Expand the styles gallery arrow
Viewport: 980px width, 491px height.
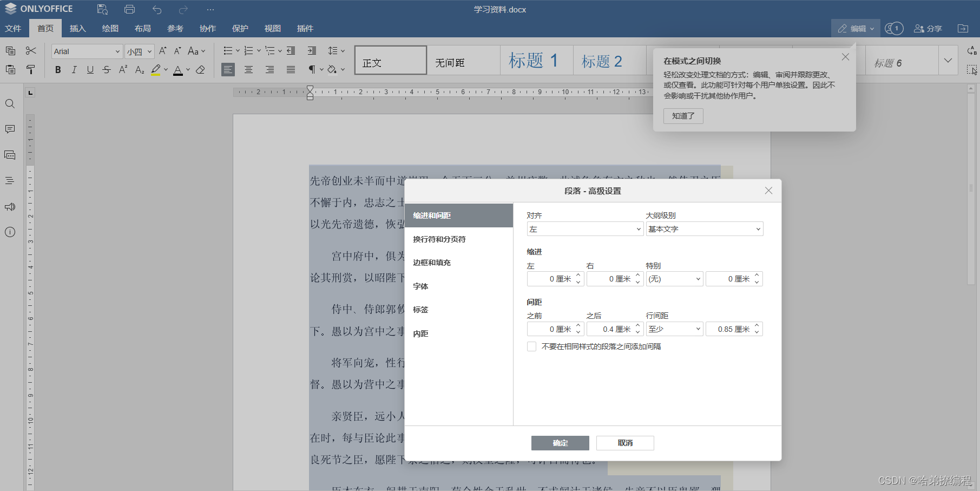(948, 60)
